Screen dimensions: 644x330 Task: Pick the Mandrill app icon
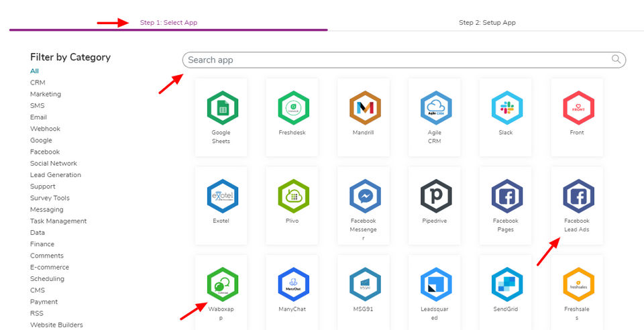[x=365, y=107]
